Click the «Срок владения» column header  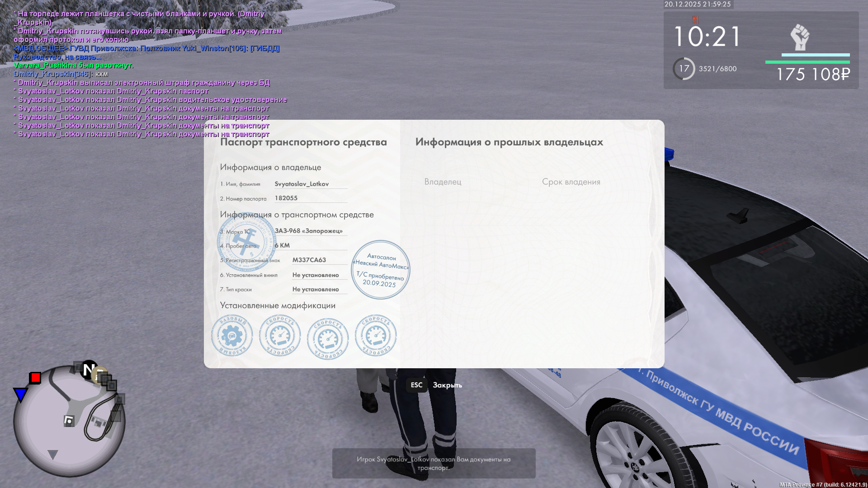point(571,182)
